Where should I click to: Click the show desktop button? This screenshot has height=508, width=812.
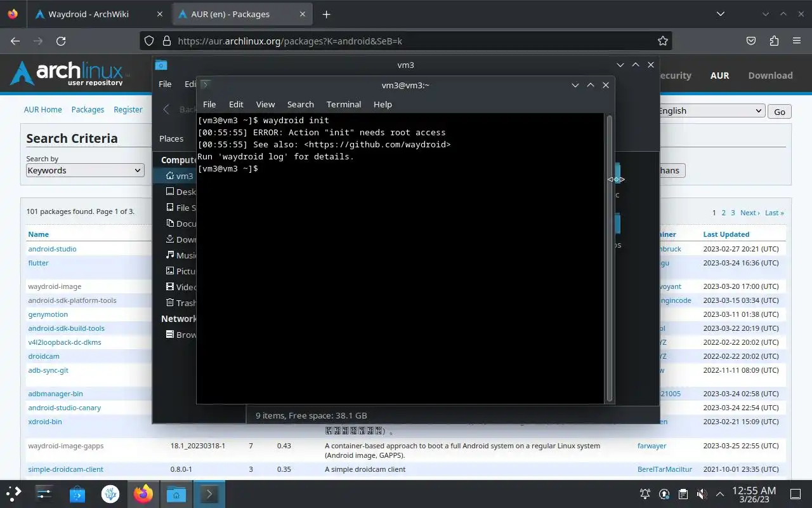[x=795, y=493]
